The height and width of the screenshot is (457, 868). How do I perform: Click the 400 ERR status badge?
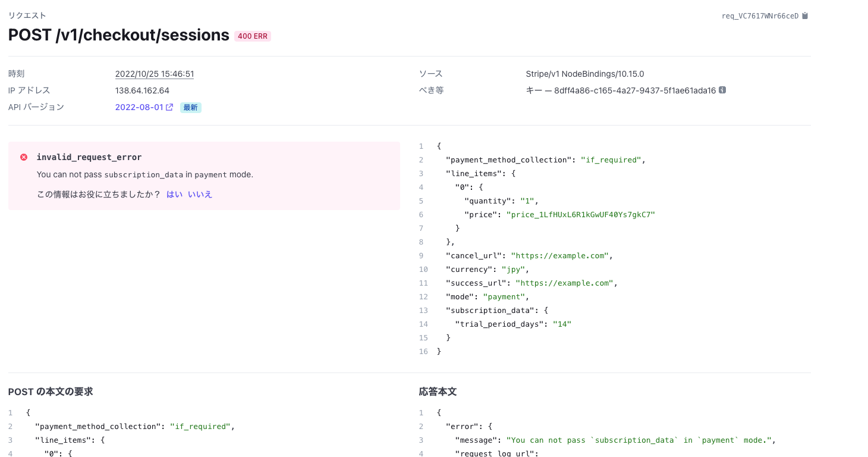coord(253,36)
